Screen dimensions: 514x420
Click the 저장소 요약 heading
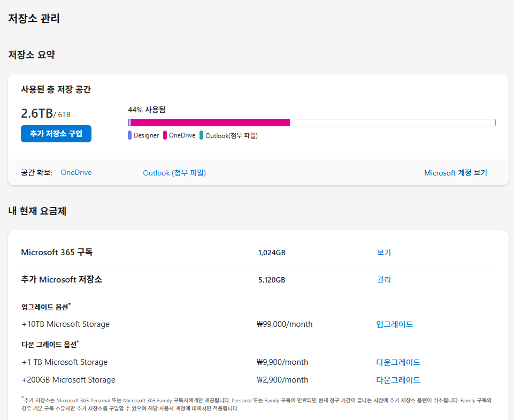tap(32, 55)
